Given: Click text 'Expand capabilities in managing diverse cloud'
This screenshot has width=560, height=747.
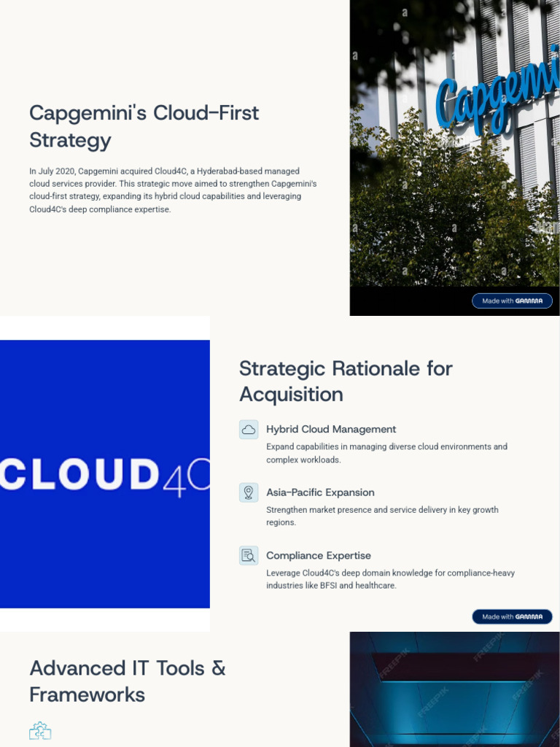Looking at the screenshot, I should click(386, 453).
